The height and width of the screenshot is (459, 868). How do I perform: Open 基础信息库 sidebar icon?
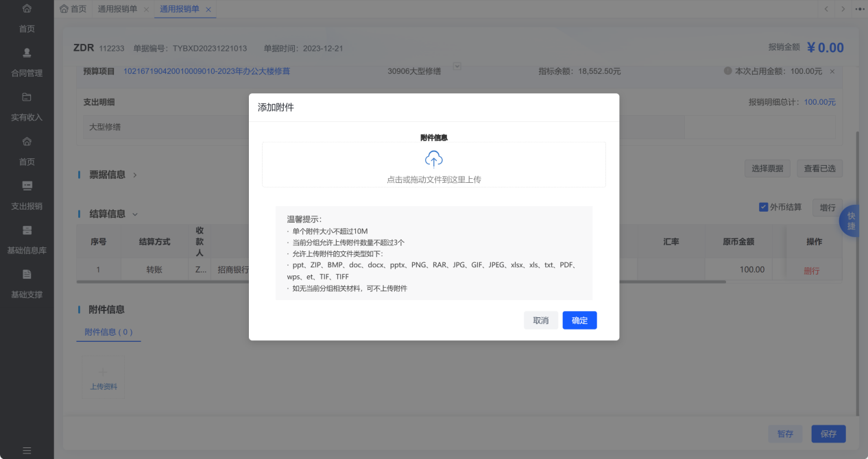(27, 230)
